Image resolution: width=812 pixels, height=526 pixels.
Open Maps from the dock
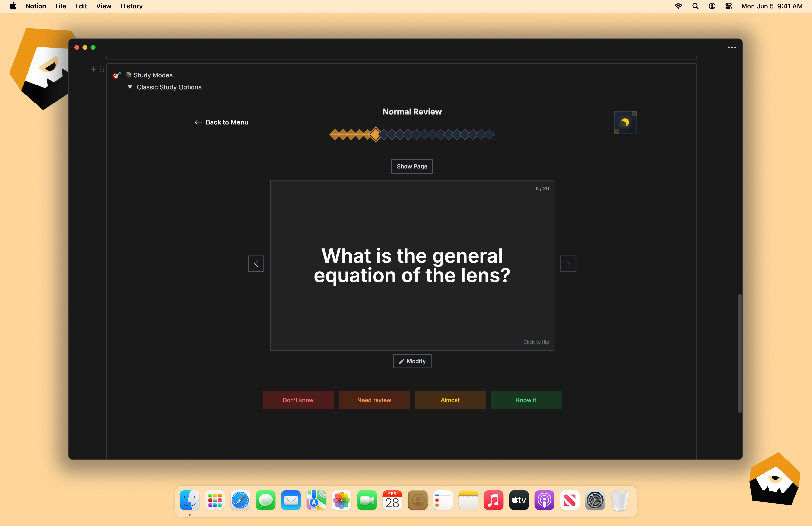316,500
